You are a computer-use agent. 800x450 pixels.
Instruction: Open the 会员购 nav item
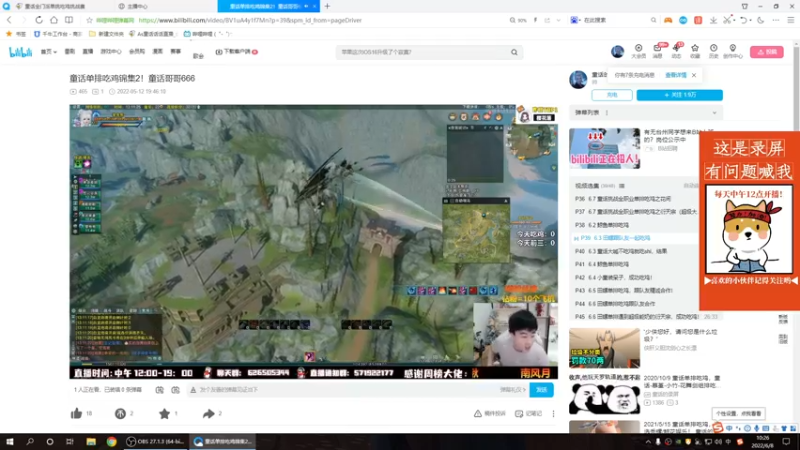(x=137, y=52)
